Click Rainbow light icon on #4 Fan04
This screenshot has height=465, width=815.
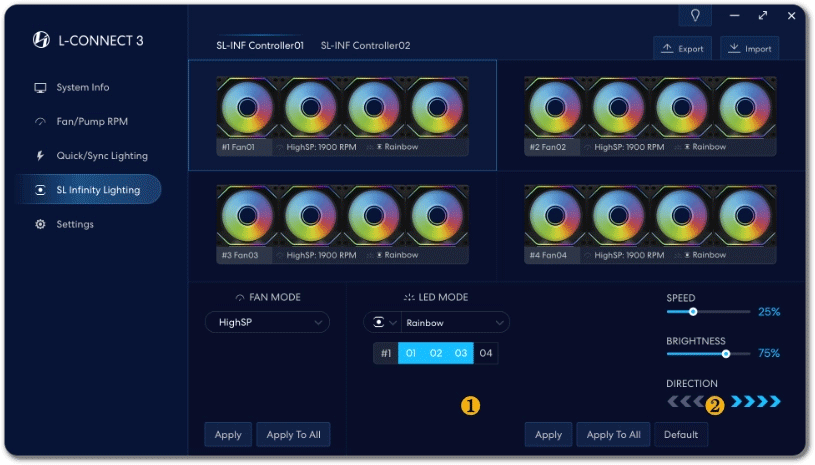coord(687,255)
